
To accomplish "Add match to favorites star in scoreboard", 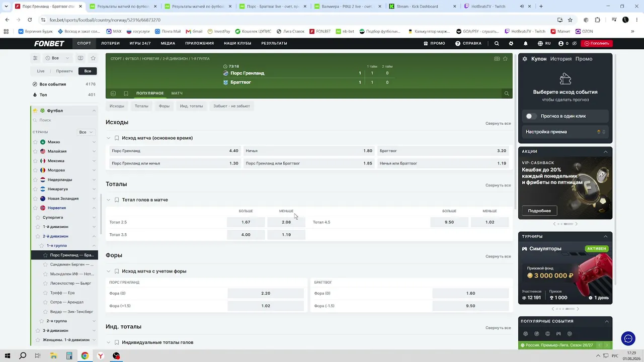I will tap(505, 59).
